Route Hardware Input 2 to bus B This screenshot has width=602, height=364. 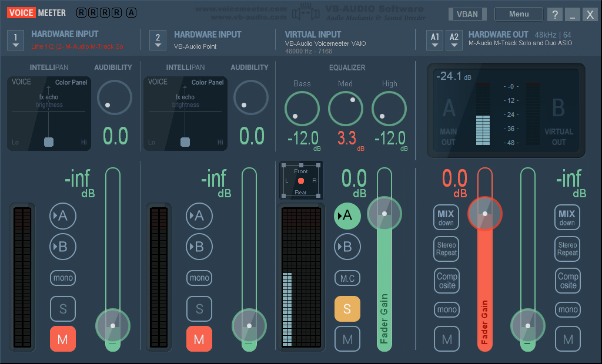pyautogui.click(x=199, y=247)
